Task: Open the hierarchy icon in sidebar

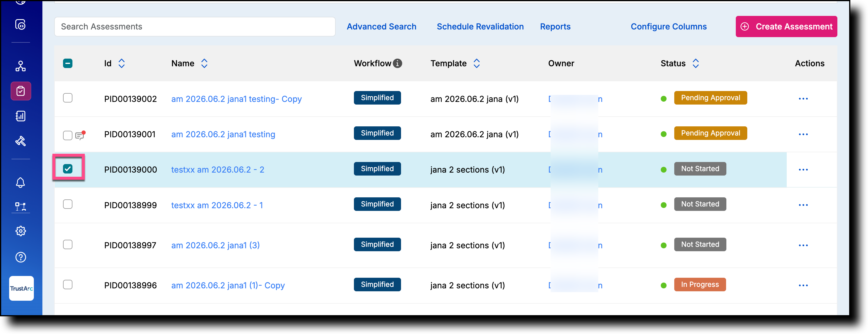Action: 21,66
